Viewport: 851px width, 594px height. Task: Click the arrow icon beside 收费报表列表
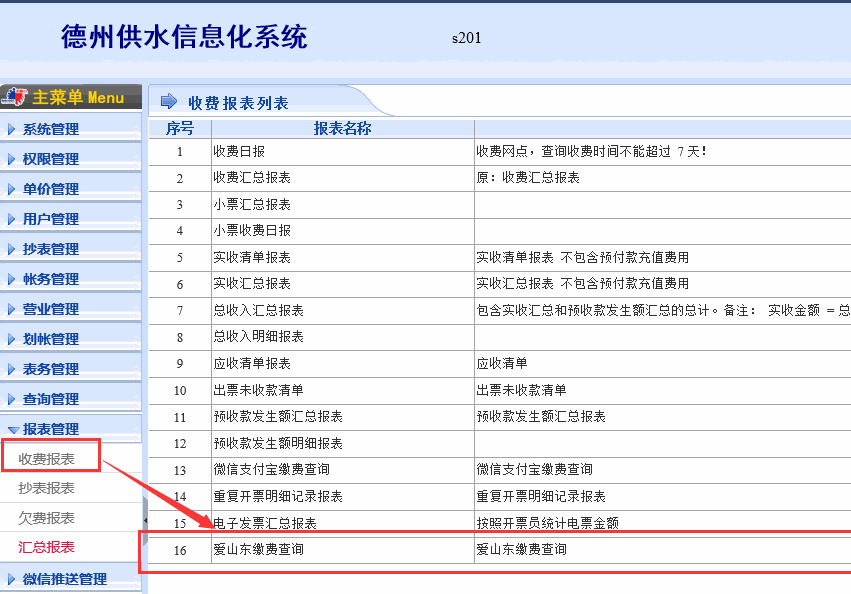(169, 102)
